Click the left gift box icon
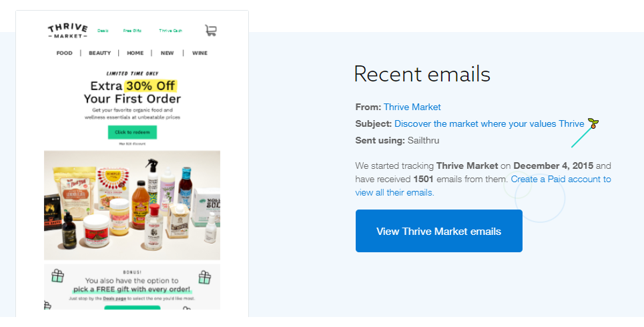The image size is (644, 327). click(57, 276)
